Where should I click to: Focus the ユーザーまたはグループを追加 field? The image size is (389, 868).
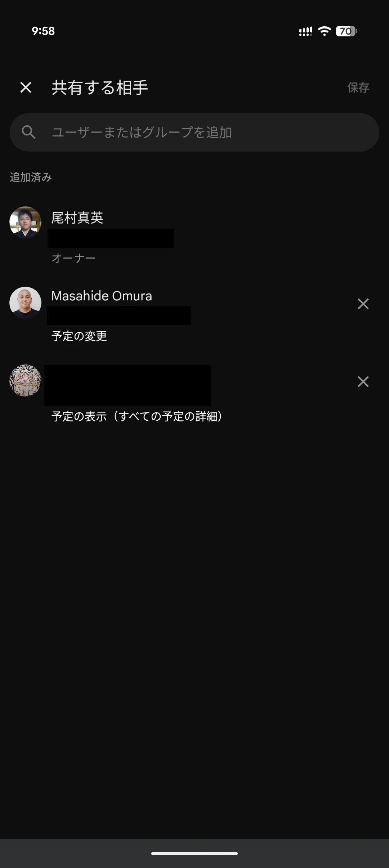click(x=194, y=132)
